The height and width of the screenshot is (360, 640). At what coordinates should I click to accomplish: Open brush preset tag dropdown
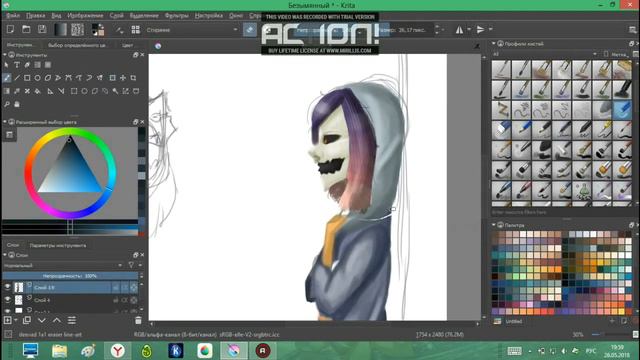(x=545, y=54)
